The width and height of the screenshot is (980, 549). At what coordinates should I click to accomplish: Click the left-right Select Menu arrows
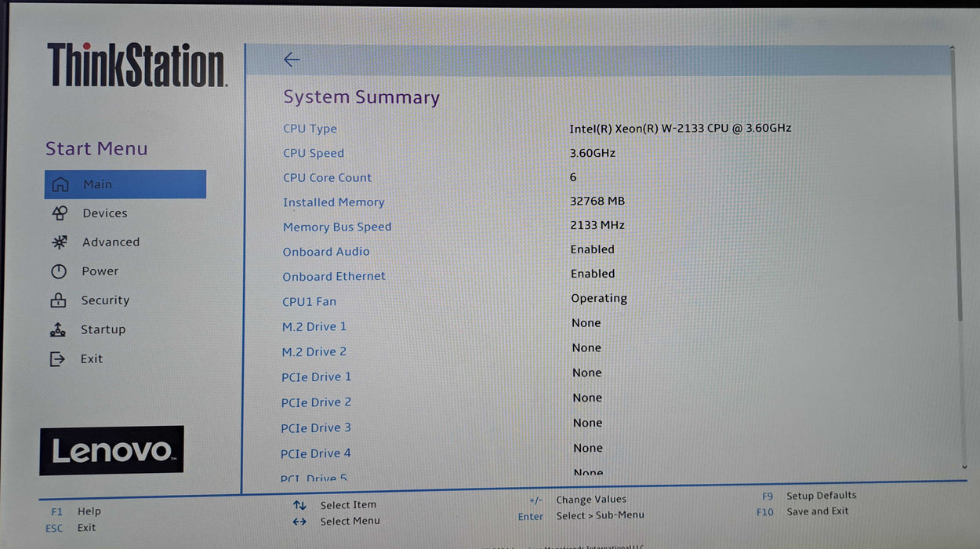pyautogui.click(x=299, y=522)
